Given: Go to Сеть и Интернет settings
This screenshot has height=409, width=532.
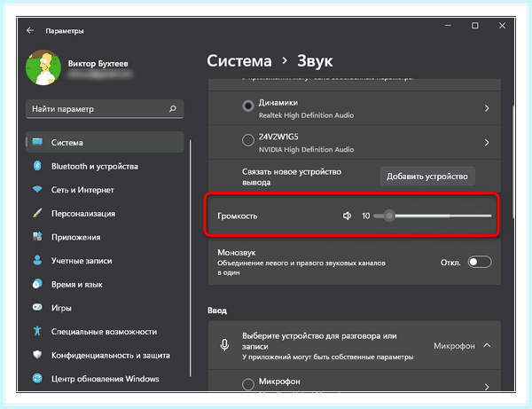Looking at the screenshot, I should point(105,190).
